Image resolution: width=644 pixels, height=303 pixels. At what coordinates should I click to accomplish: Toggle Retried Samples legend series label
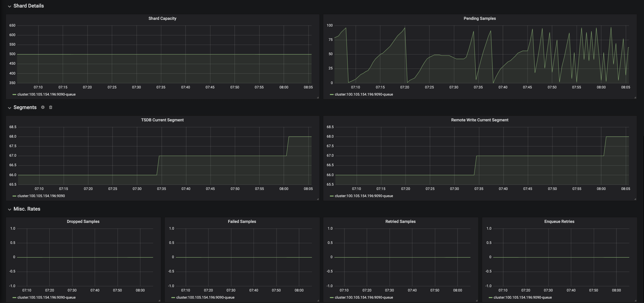click(364, 297)
